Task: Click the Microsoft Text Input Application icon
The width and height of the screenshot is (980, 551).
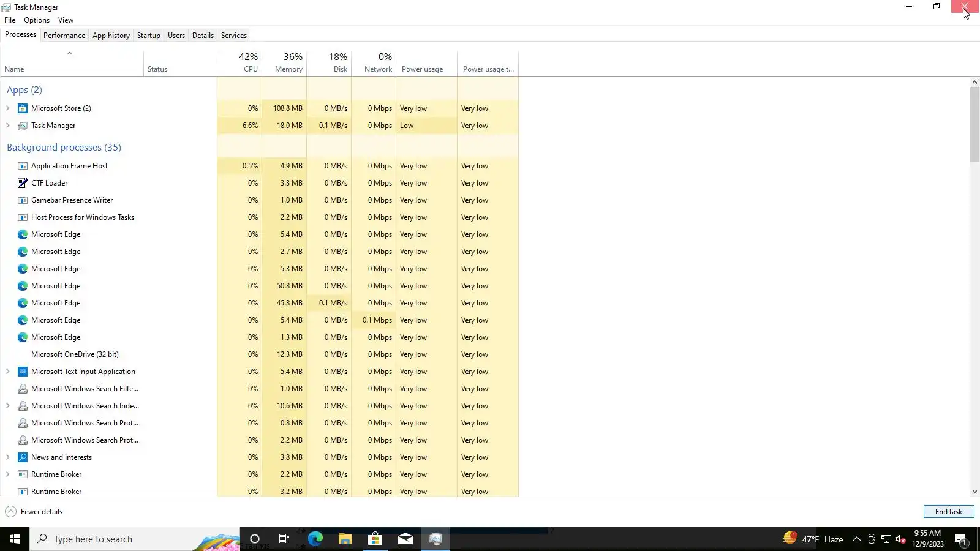Action: pyautogui.click(x=23, y=372)
